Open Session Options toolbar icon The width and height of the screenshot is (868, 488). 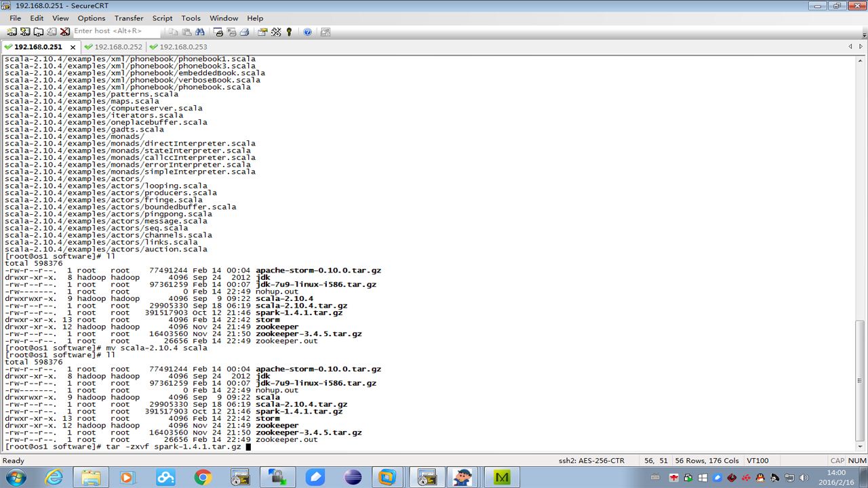(x=262, y=31)
